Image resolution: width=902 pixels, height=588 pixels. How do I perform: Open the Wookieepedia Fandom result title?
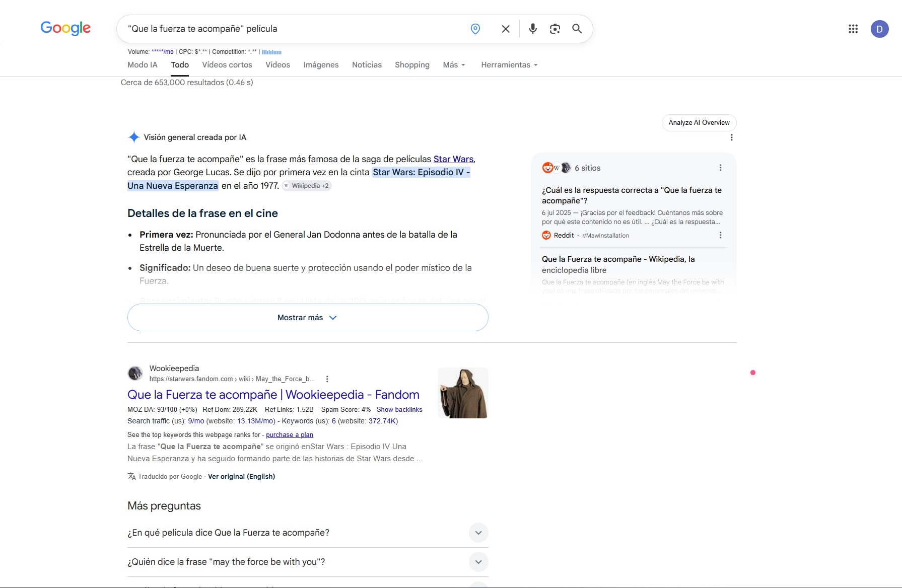click(273, 395)
